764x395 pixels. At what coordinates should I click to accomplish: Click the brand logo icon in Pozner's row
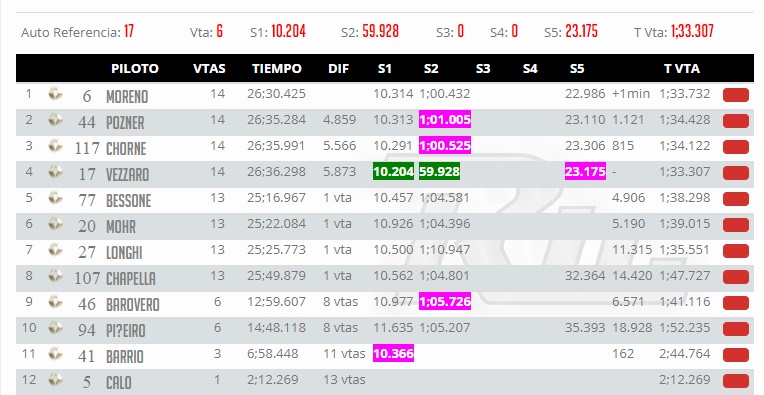tap(56, 119)
